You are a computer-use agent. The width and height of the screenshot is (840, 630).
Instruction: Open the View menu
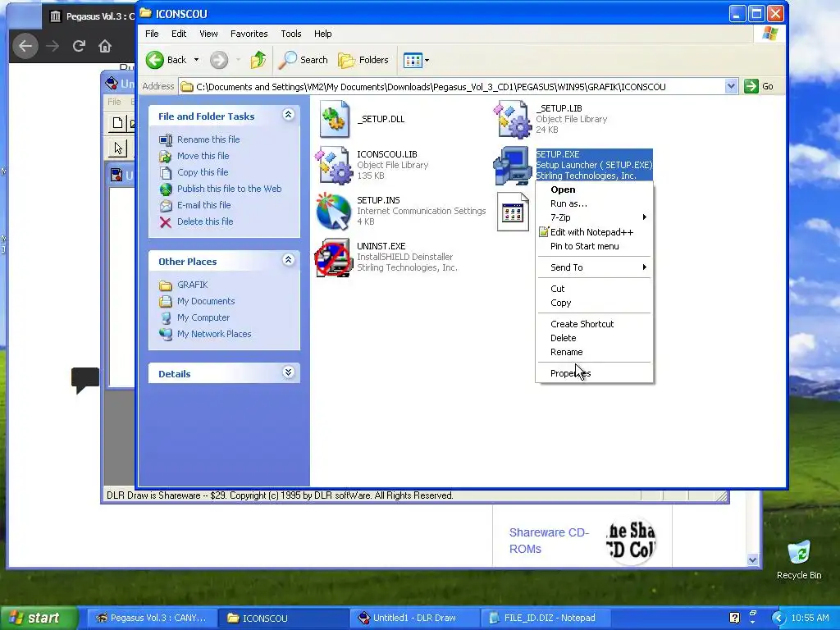tap(208, 34)
